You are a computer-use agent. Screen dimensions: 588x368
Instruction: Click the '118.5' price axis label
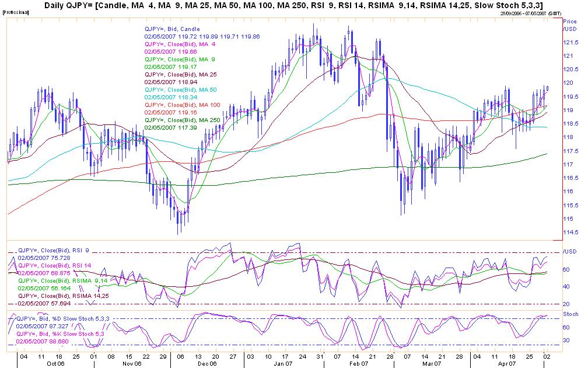coord(570,124)
